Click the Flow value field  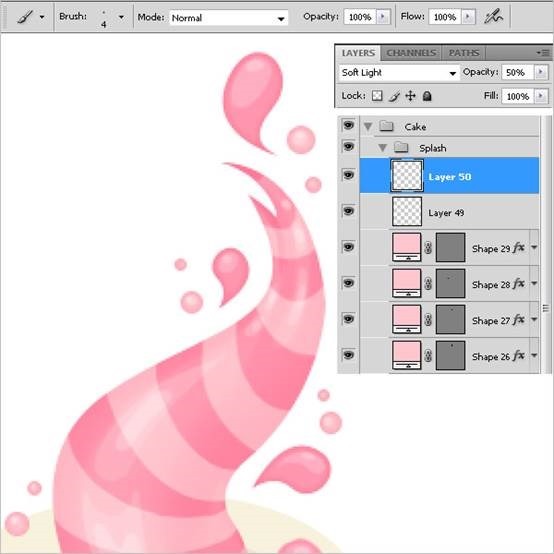(x=444, y=17)
